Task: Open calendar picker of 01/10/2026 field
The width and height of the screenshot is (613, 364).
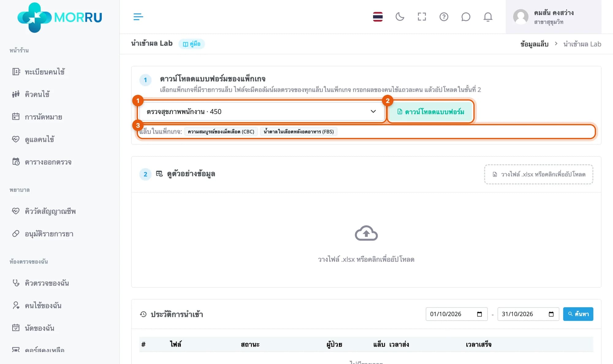Action: [480, 314]
